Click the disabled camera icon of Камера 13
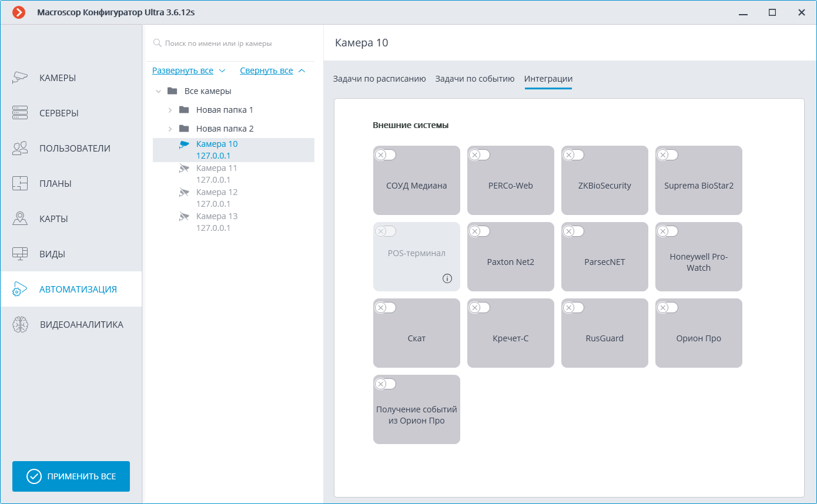Viewport: 817px width, 504px height. [185, 217]
